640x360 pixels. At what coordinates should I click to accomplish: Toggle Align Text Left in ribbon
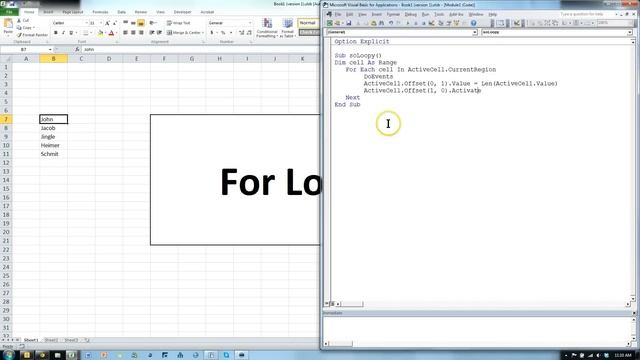(125, 33)
